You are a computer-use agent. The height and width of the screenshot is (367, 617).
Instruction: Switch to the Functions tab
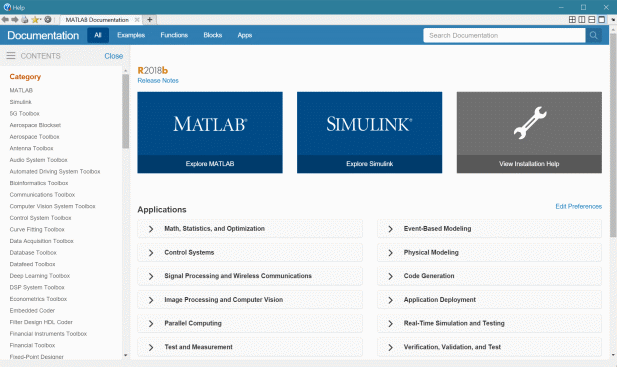174,35
